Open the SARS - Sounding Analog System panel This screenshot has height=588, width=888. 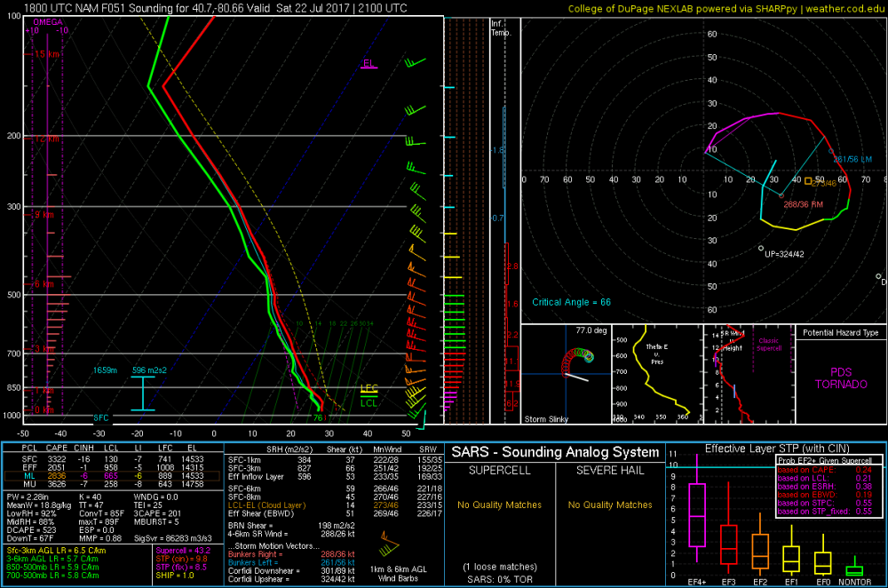tap(555, 453)
